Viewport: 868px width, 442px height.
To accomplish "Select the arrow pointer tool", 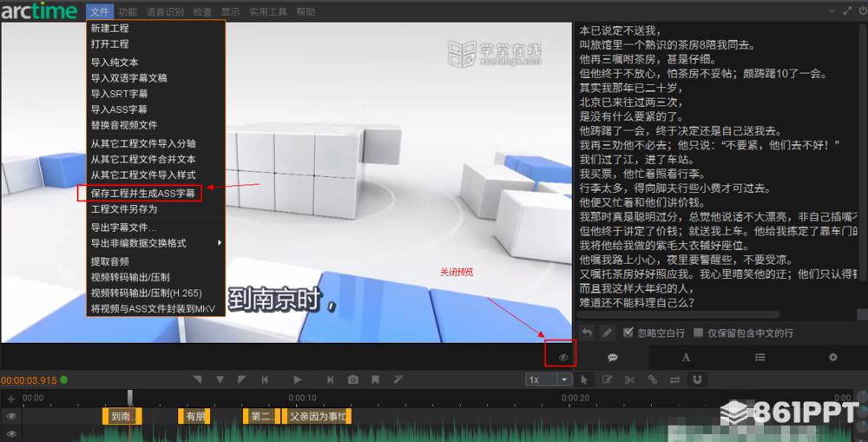I will pos(584,380).
